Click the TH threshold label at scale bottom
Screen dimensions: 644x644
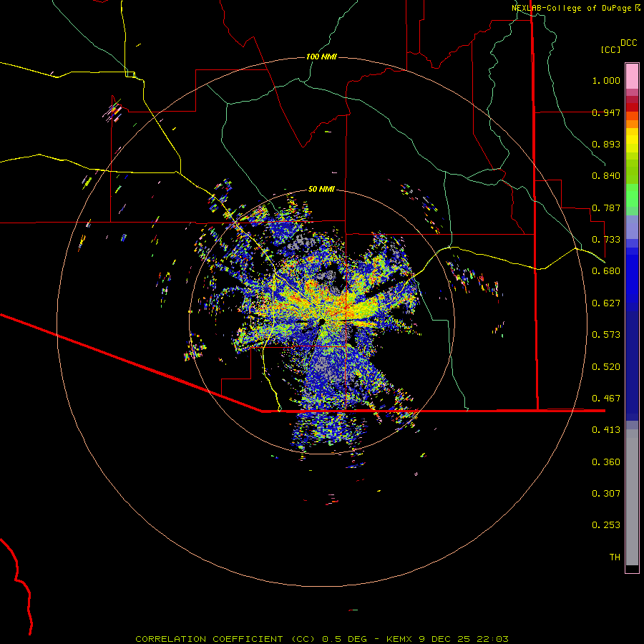(615, 557)
